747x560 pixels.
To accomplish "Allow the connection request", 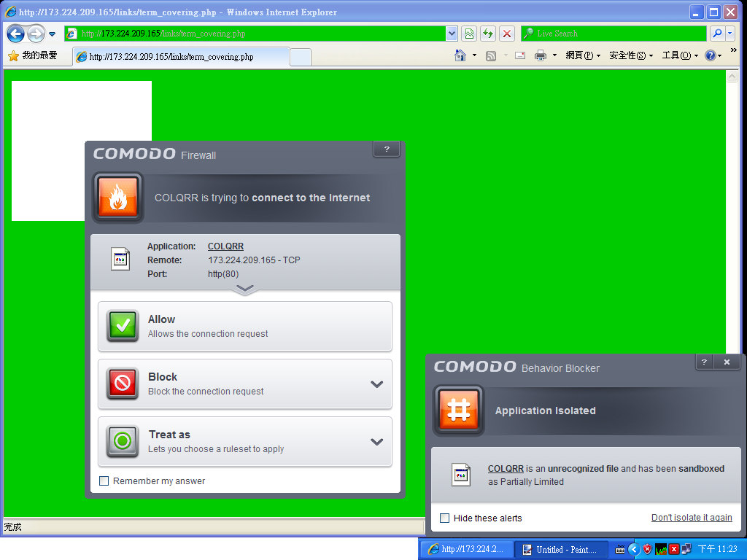I will (x=245, y=326).
